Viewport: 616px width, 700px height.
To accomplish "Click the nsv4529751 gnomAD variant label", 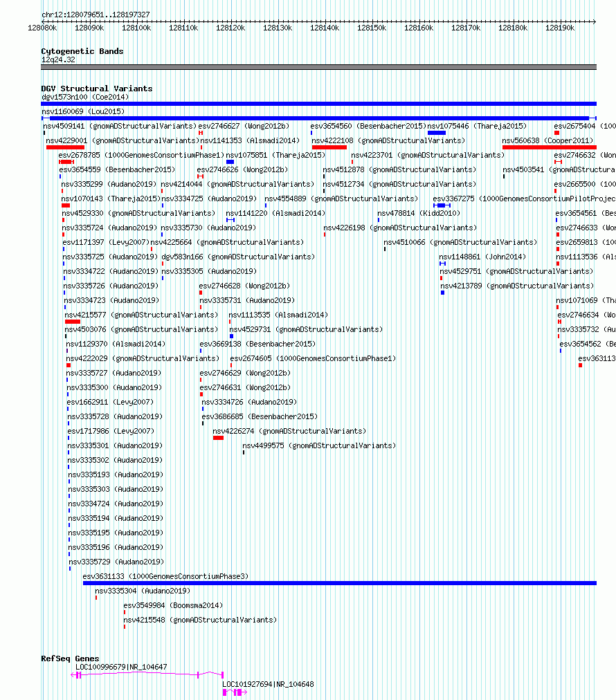I will click(x=516, y=271).
